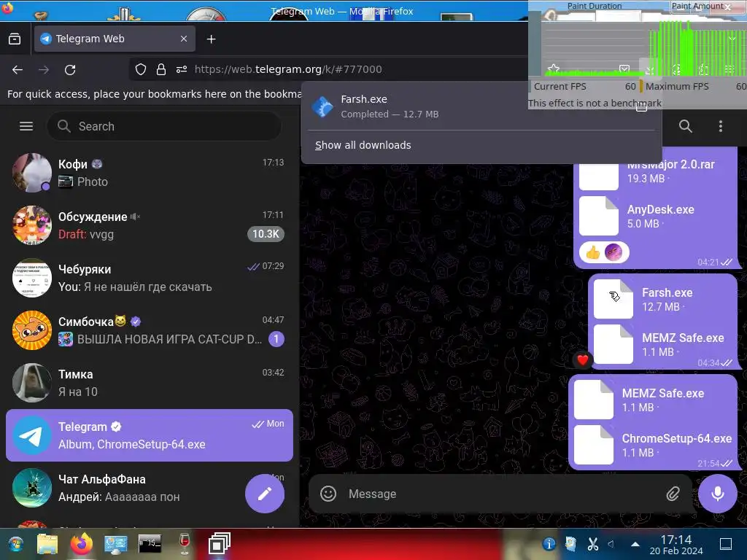Viewport: 747px width, 560px height.
Task: Download MEMZ Safe.exe from the 04:34 message
Action: (614, 344)
